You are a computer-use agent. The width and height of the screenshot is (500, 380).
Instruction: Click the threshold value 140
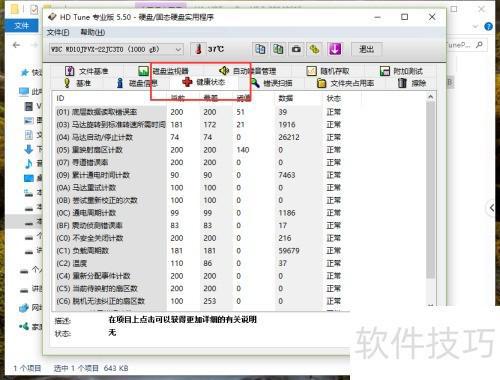tap(243, 150)
